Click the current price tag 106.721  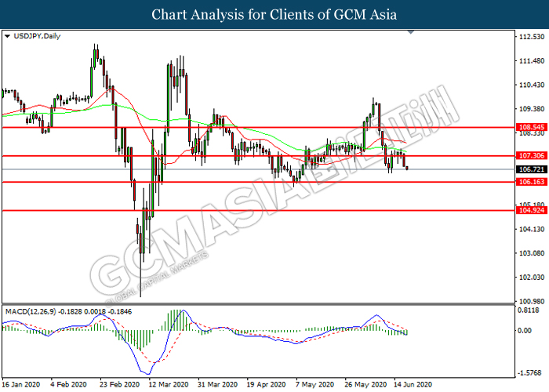tap(531, 169)
